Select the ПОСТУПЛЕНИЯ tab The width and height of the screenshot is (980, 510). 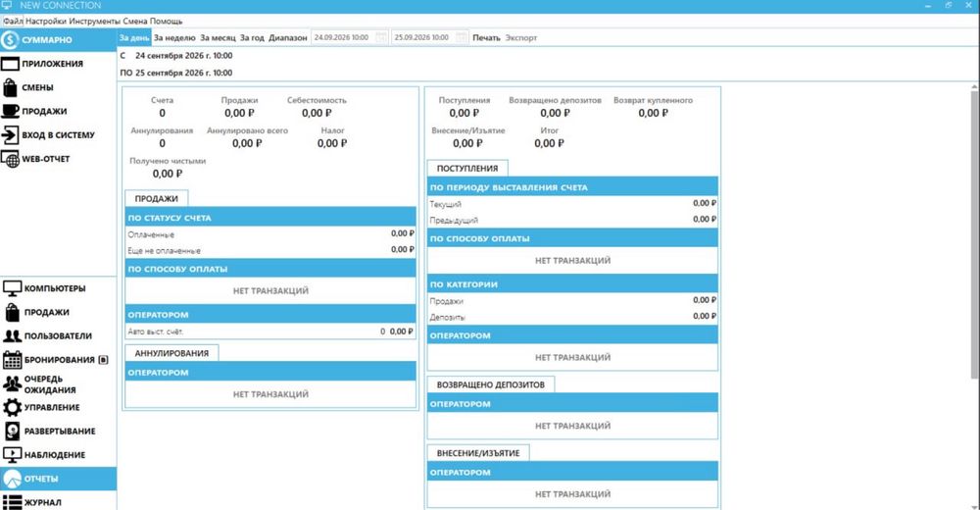coord(467,169)
